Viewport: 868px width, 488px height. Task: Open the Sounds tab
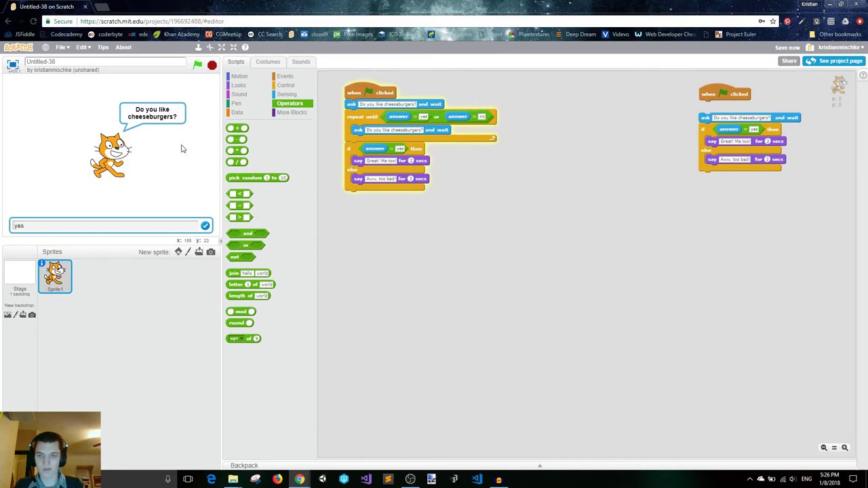pyautogui.click(x=300, y=62)
